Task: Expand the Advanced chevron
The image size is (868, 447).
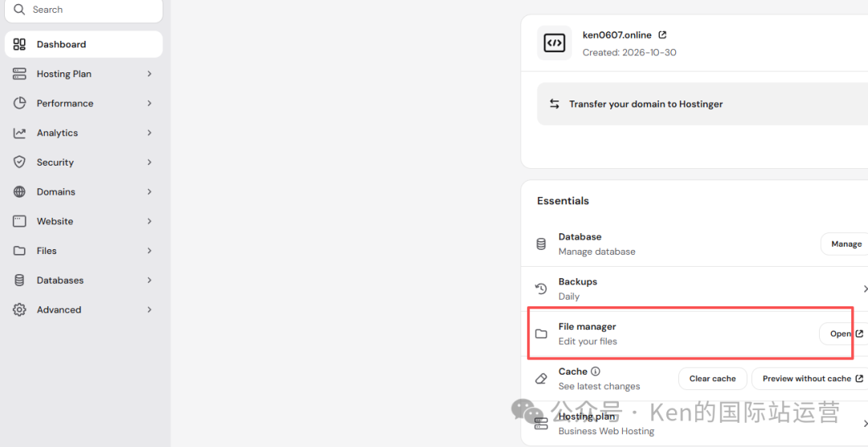Action: coord(149,310)
